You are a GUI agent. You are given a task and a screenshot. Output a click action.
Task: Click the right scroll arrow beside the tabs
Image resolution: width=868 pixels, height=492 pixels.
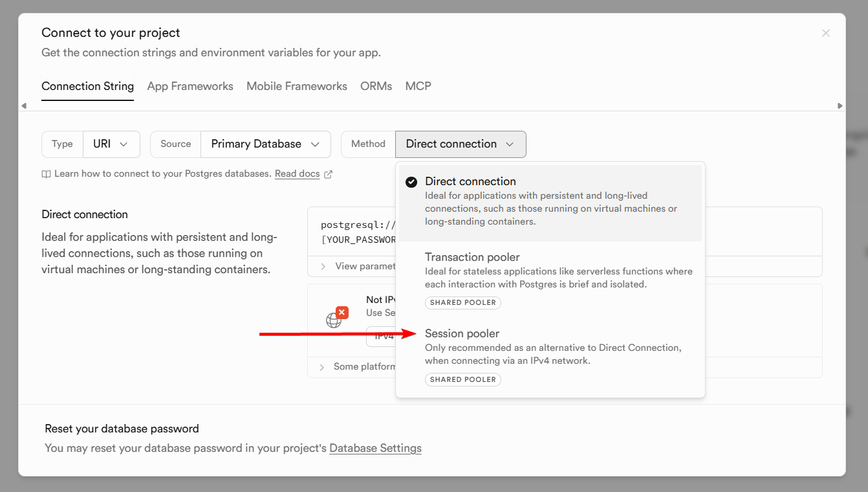(840, 105)
